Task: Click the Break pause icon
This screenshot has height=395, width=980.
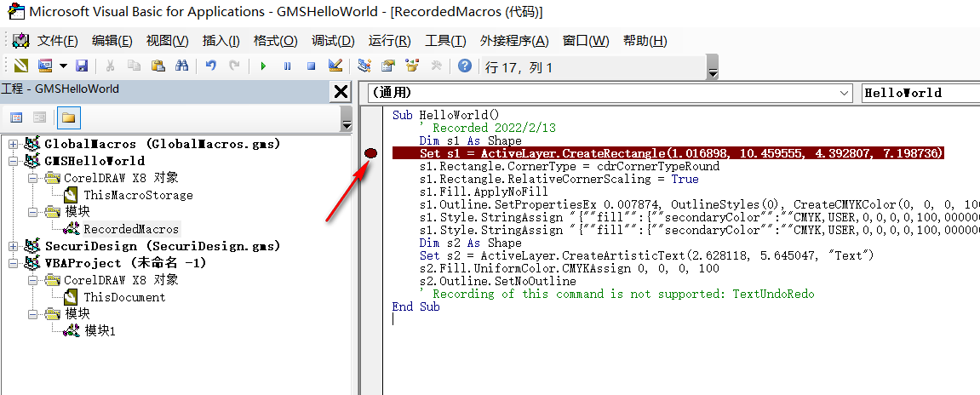Action: (x=288, y=65)
